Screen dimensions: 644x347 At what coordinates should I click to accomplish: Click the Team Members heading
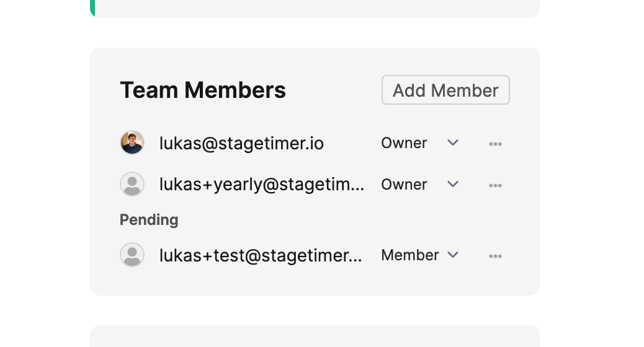(x=203, y=90)
